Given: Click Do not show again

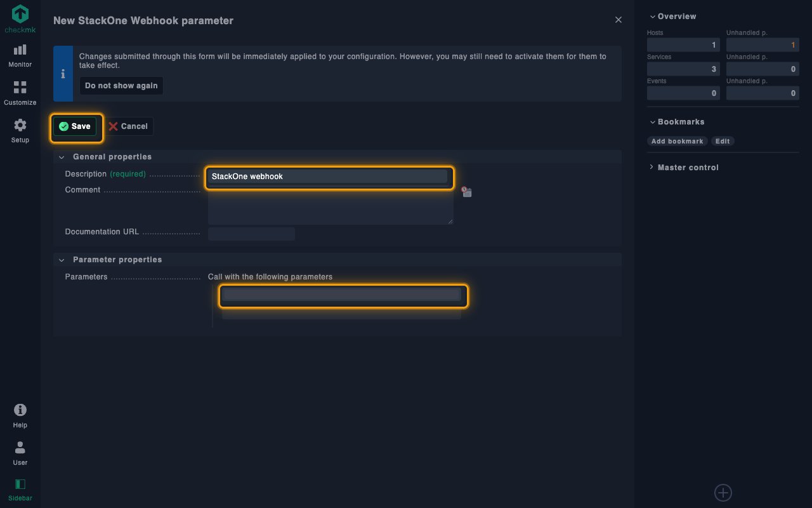Looking at the screenshot, I should [121, 86].
